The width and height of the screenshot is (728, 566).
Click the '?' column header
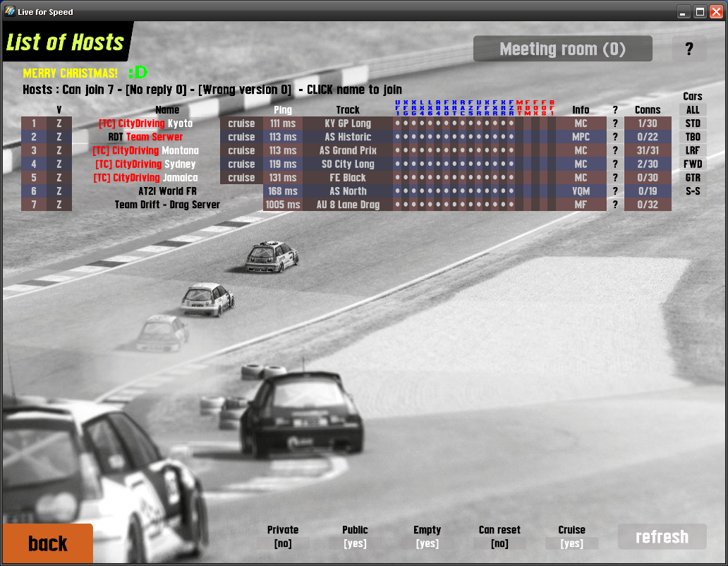click(615, 110)
